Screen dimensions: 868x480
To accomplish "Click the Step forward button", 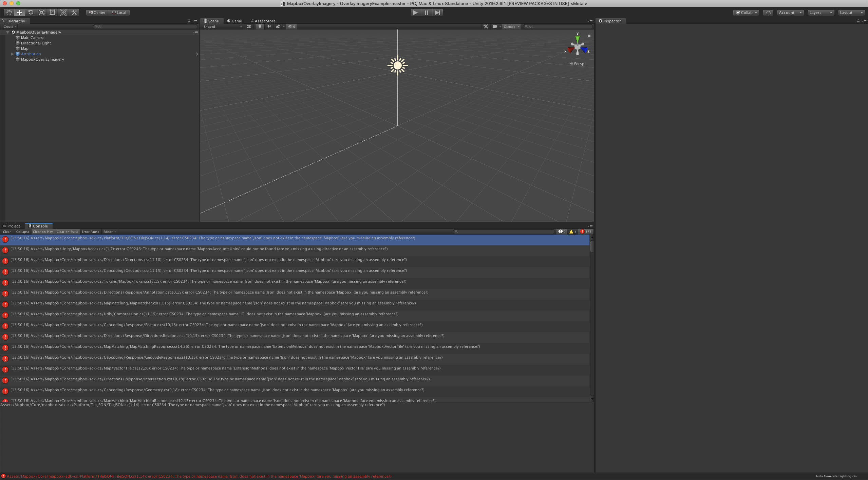I will point(437,13).
